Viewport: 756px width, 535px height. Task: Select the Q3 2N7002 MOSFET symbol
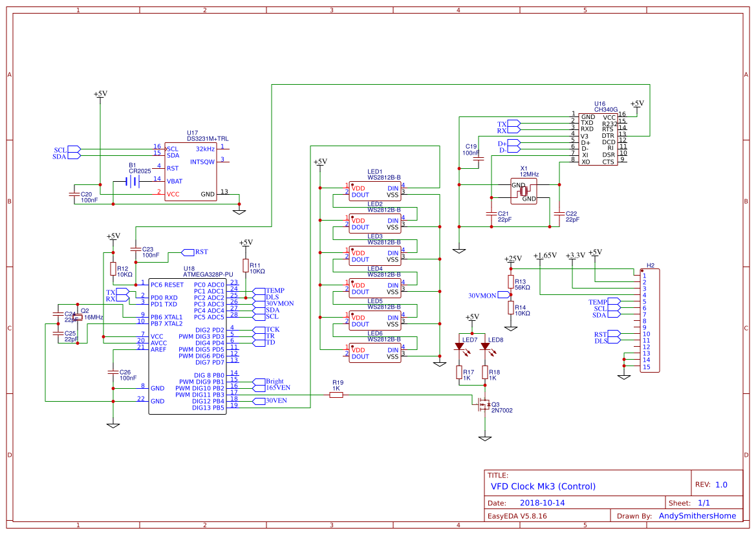click(485, 406)
